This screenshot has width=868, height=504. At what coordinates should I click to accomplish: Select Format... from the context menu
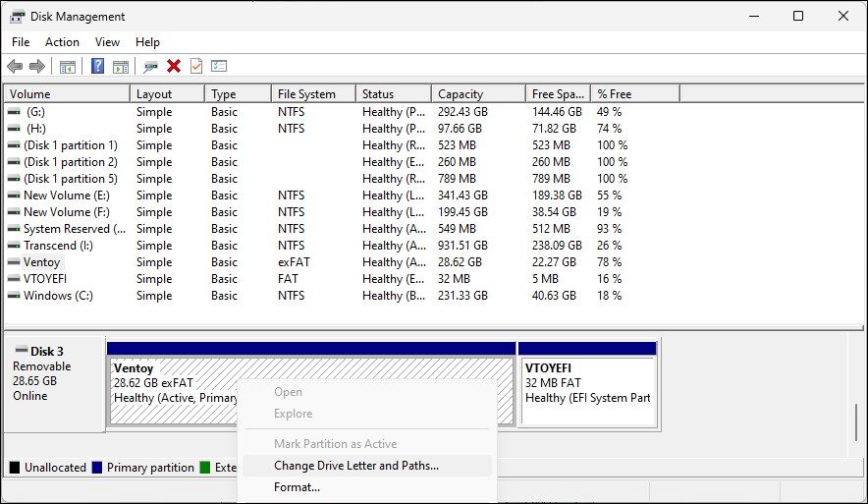coord(297,487)
